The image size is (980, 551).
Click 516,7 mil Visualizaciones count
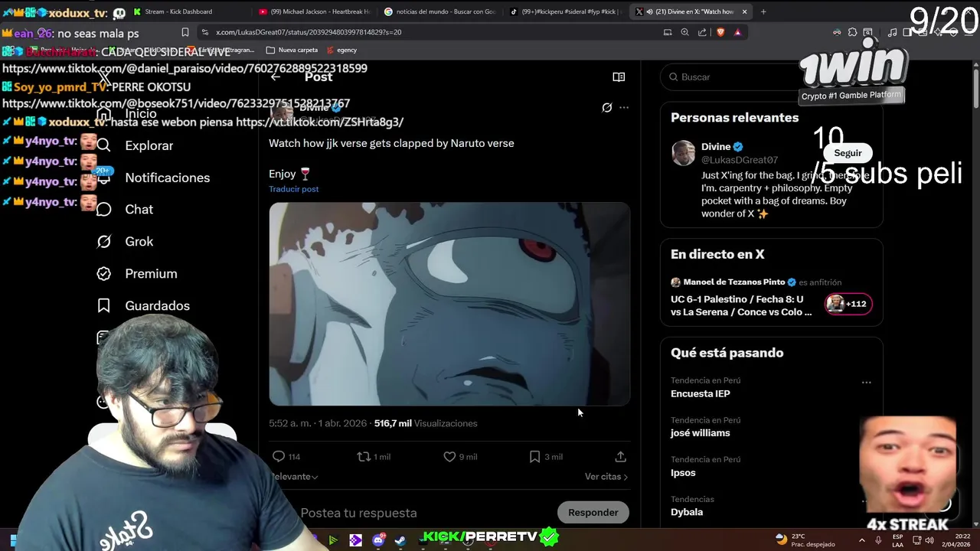[x=426, y=423]
